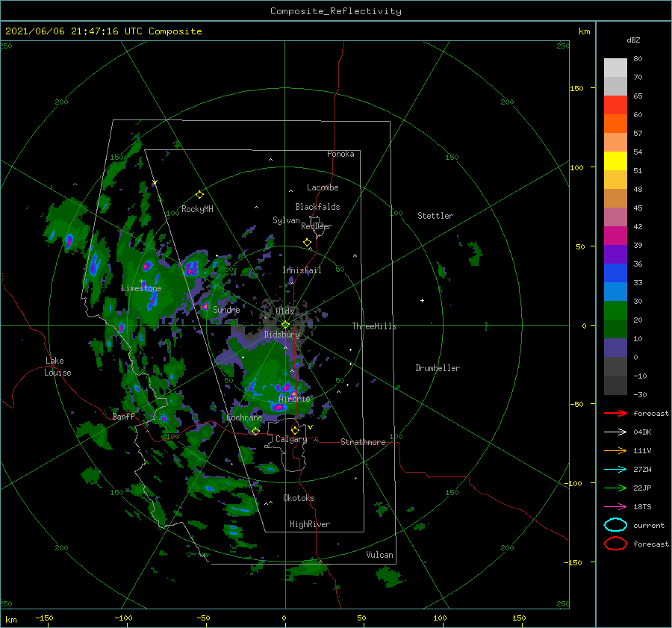This screenshot has height=628, width=672.
Task: Click the 150 tick on right axis
Action: pos(576,88)
